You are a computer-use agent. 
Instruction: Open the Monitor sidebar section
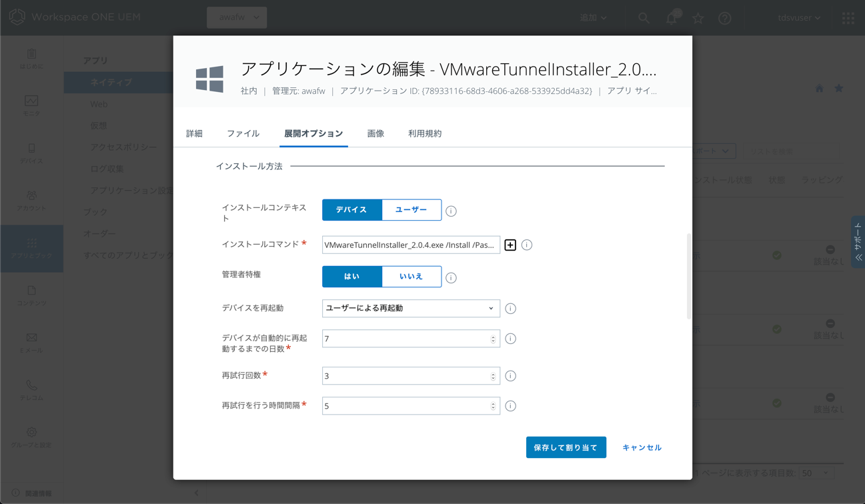tap(31, 106)
